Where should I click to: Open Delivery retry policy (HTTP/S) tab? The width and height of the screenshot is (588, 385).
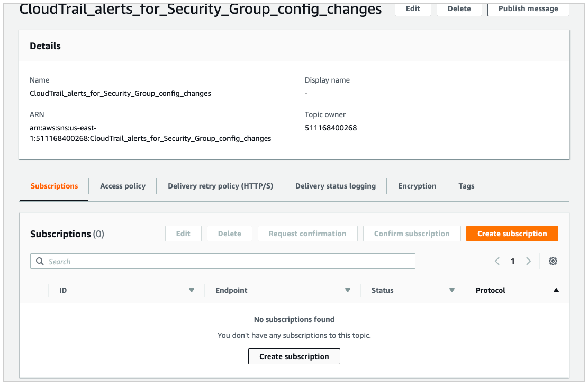221,186
